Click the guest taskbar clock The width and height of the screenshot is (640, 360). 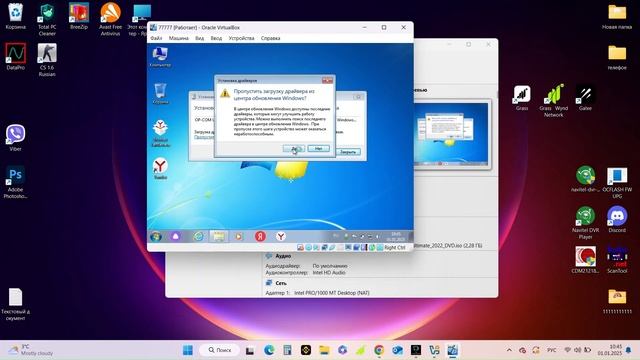tap(396, 236)
